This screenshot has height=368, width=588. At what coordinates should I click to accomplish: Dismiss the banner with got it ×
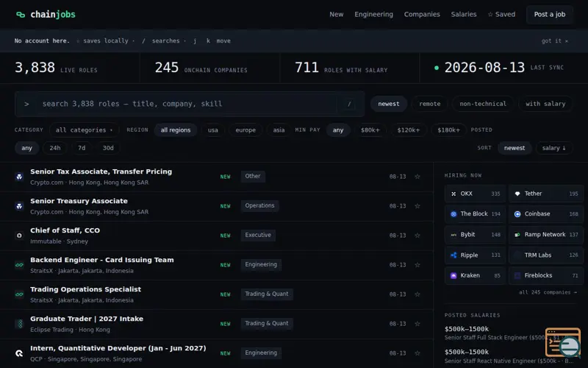point(555,41)
